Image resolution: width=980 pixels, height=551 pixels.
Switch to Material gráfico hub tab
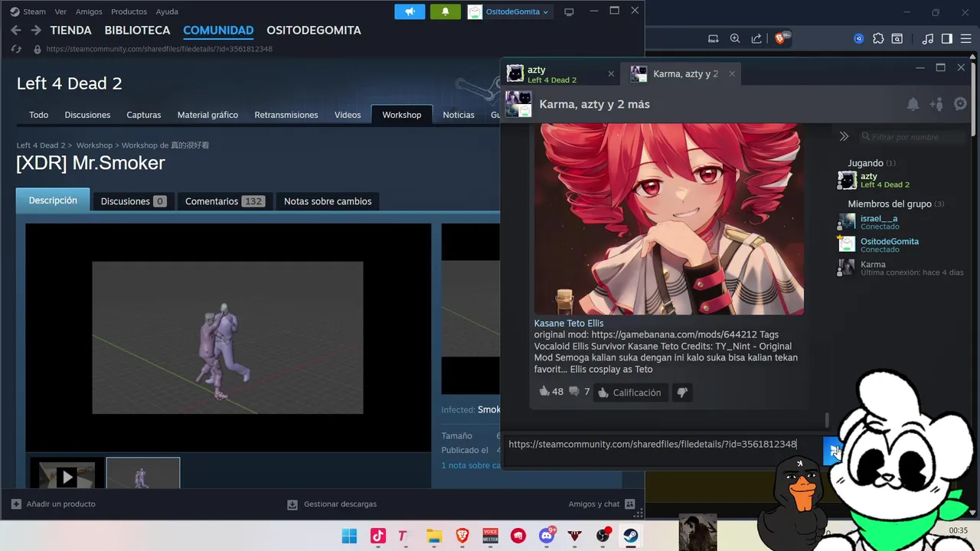pos(207,115)
